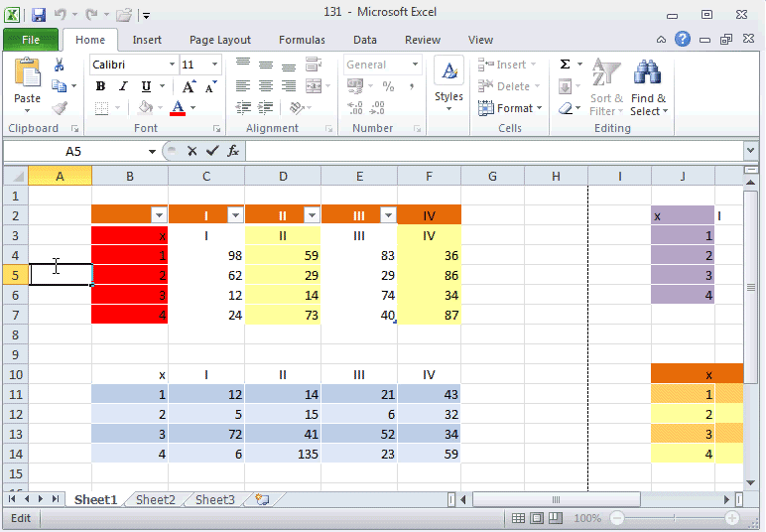
Task: Open the Formulas ribbon tab
Action: [x=302, y=41]
